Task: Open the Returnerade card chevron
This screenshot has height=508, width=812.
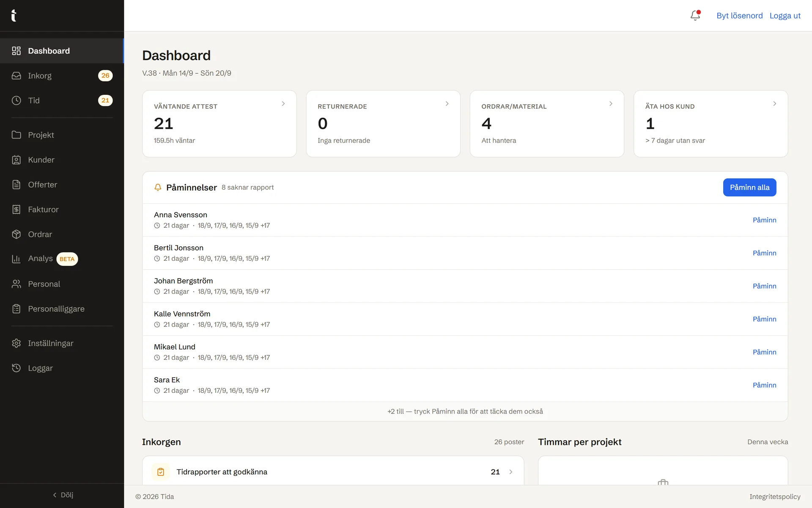Action: pyautogui.click(x=447, y=104)
